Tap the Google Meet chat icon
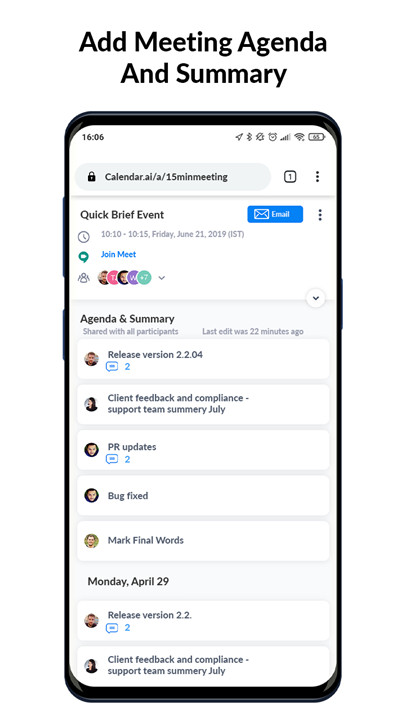The height and width of the screenshot is (720, 405). pos(84,257)
